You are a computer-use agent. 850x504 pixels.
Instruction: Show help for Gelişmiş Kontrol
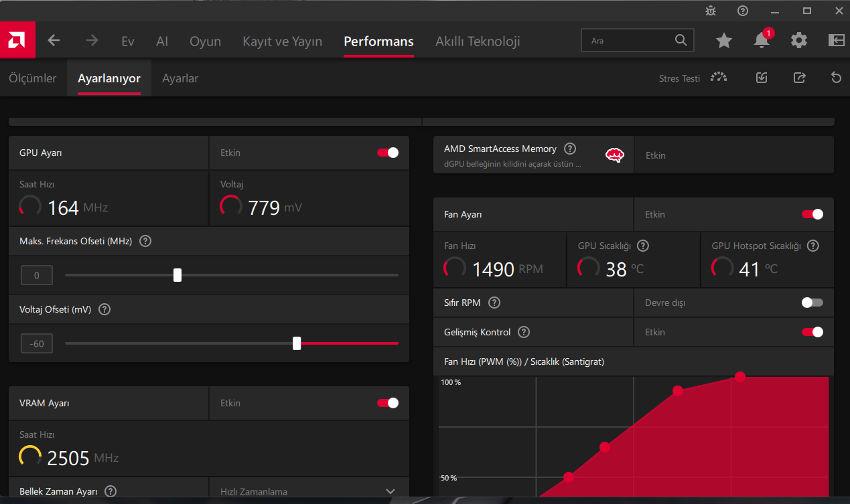coord(524,332)
